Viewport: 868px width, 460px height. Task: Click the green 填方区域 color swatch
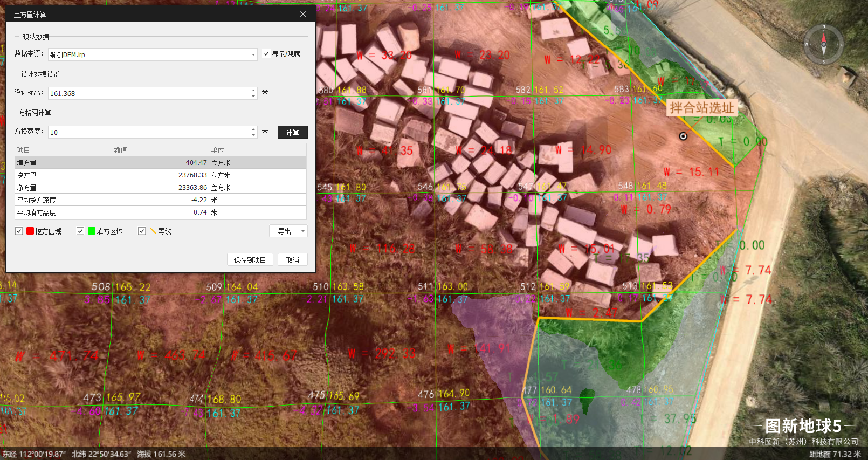[92, 231]
